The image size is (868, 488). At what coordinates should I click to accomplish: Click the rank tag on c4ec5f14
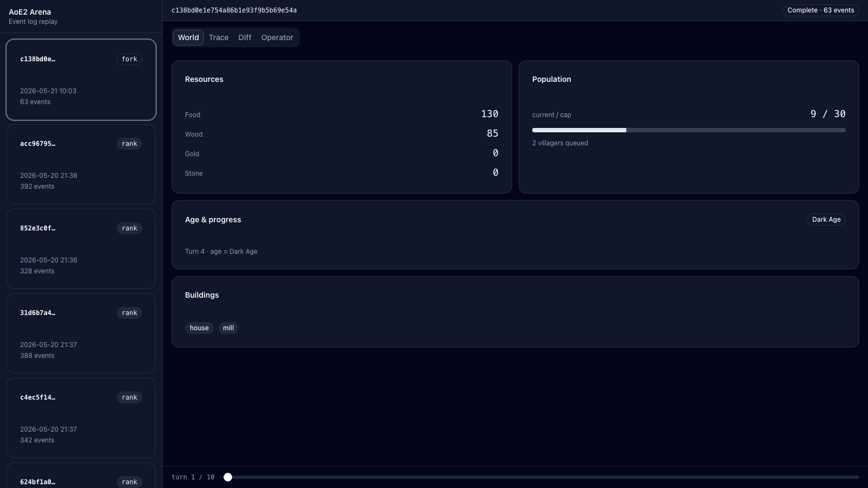129,397
